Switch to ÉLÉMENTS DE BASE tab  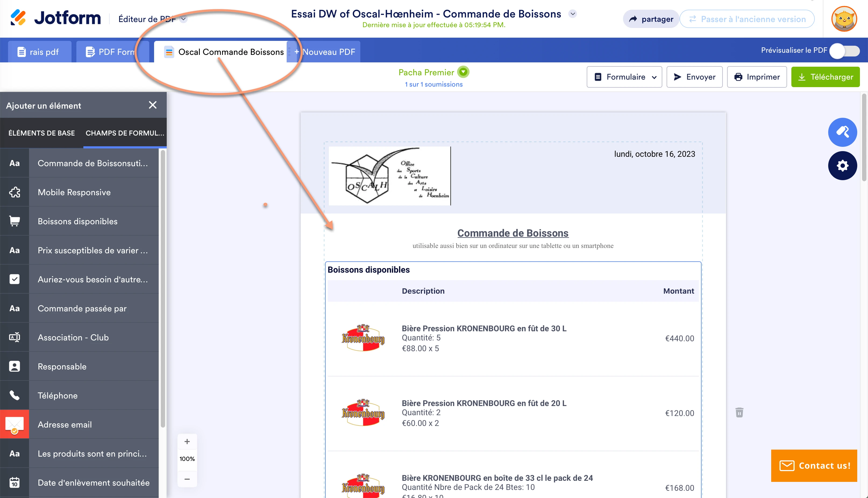[x=42, y=133]
